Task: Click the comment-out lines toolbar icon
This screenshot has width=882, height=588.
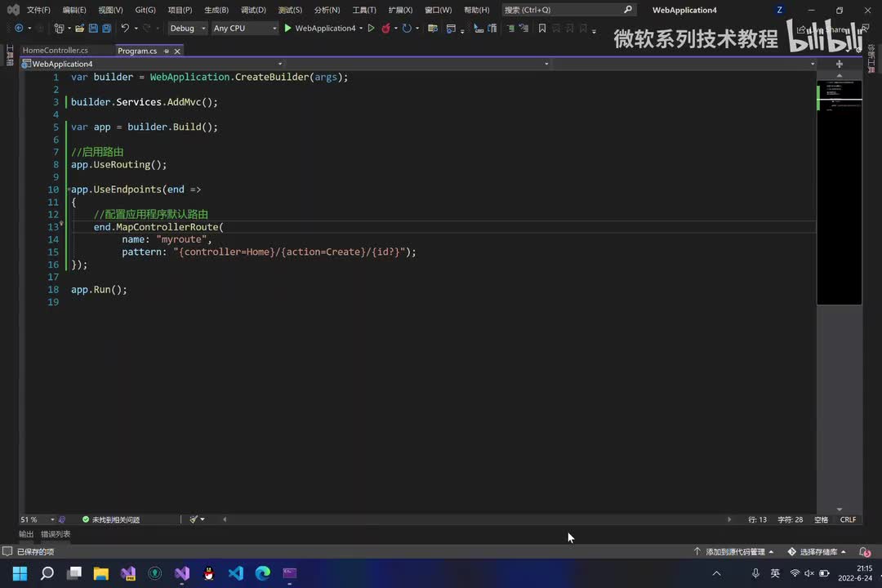Action: pyautogui.click(x=510, y=28)
